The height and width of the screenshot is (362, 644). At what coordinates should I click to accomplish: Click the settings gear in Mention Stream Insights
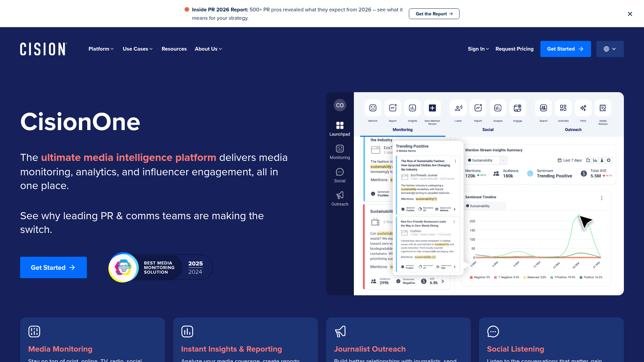pos(609,160)
